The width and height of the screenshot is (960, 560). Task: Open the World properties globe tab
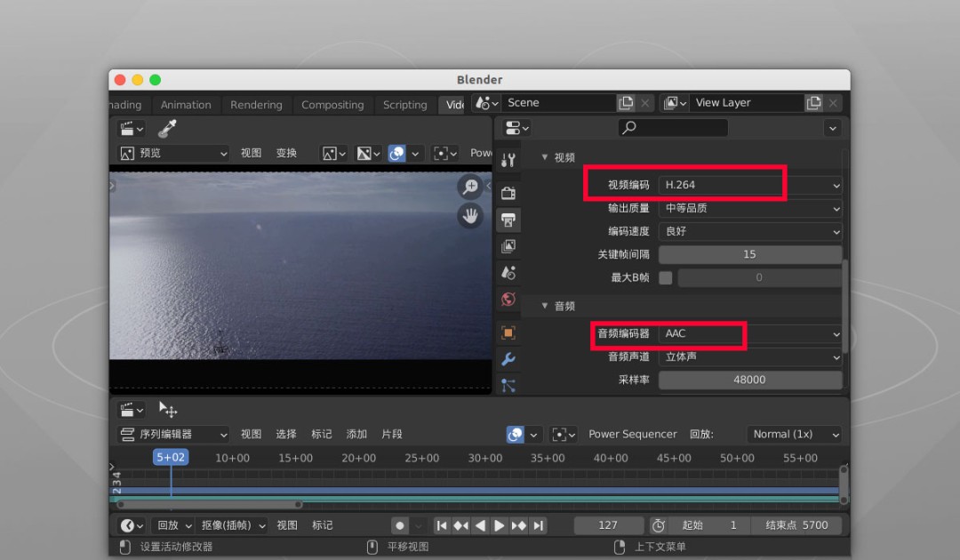[508, 299]
